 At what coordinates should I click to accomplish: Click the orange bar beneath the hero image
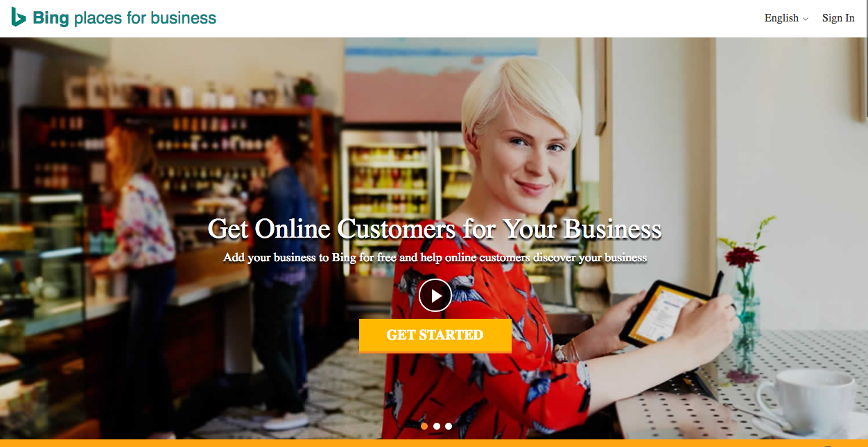pyautogui.click(x=434, y=443)
